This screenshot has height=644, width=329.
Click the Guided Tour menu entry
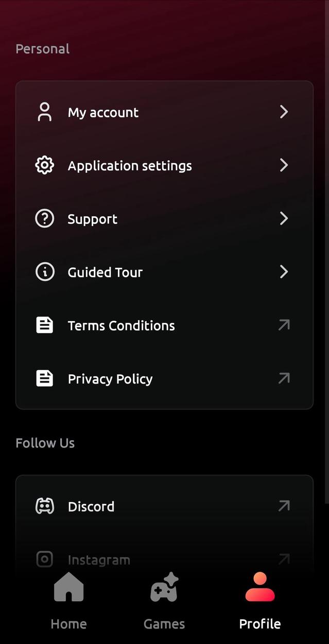(x=105, y=272)
